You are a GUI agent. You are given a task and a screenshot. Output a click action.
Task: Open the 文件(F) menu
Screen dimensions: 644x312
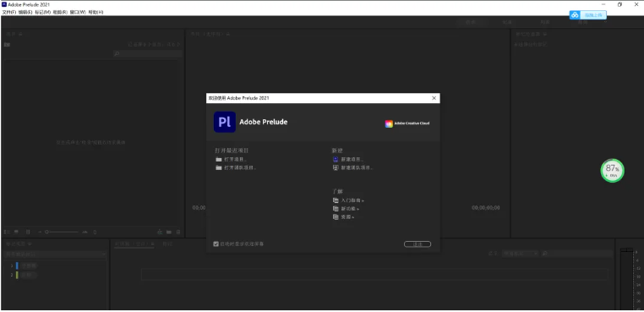coord(9,13)
